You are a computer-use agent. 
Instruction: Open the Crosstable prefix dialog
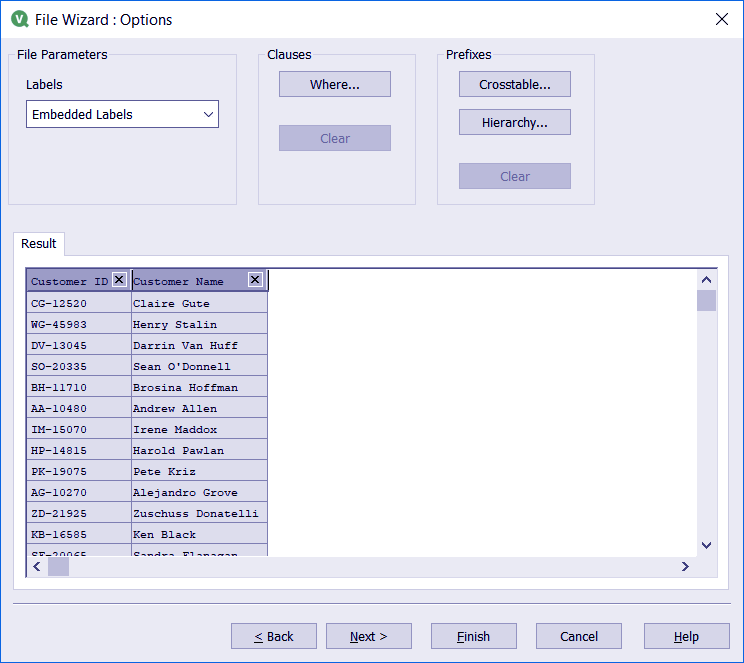point(515,84)
